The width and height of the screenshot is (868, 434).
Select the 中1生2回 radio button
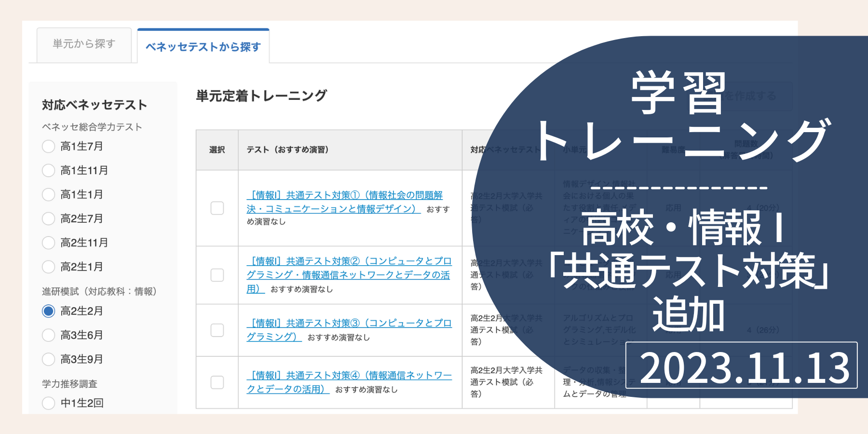48,403
